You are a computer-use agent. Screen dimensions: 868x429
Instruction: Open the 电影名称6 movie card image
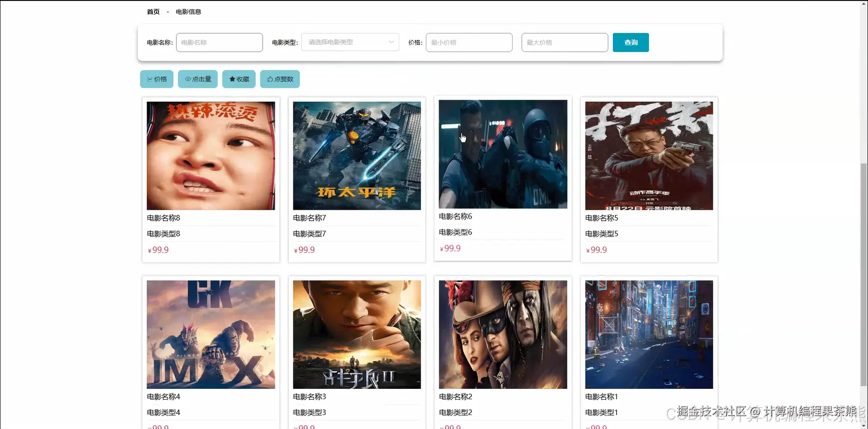click(x=502, y=154)
